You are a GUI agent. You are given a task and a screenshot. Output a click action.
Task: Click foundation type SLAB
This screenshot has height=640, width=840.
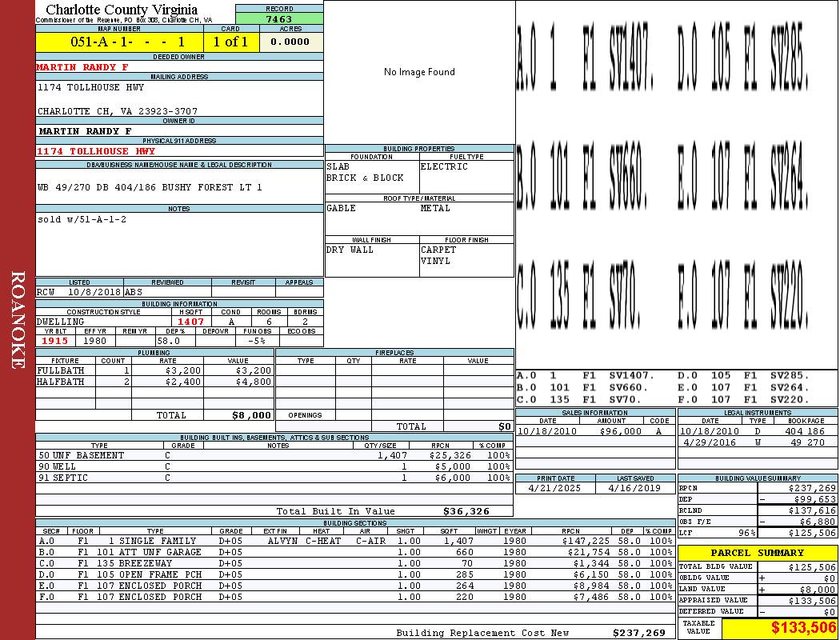[338, 166]
